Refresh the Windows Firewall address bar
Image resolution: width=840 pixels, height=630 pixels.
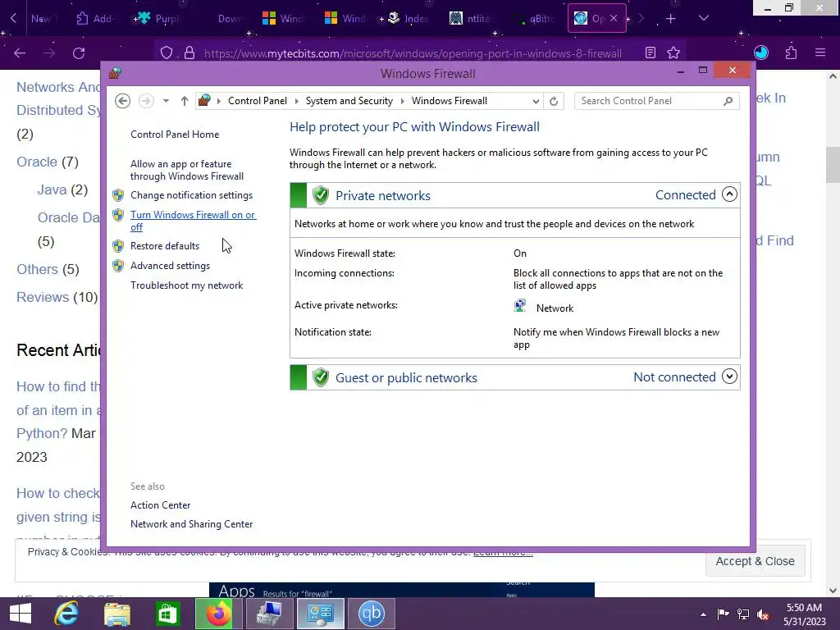coord(554,101)
